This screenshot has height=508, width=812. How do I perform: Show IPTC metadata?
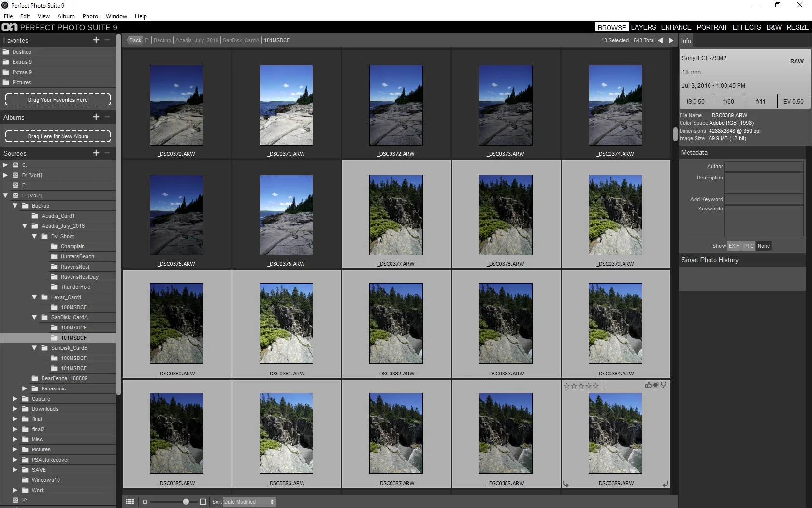(x=748, y=246)
